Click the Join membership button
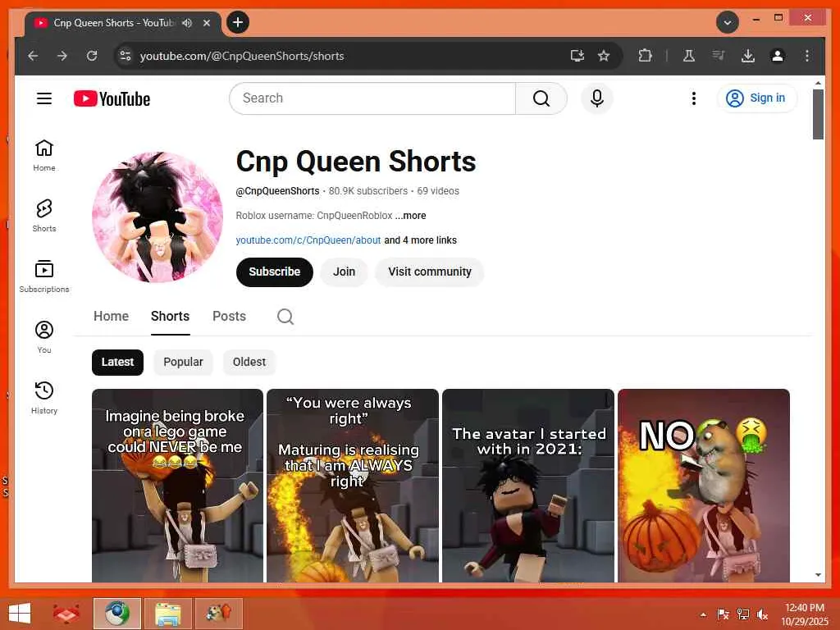Viewport: 840px width, 630px height. [x=344, y=272]
